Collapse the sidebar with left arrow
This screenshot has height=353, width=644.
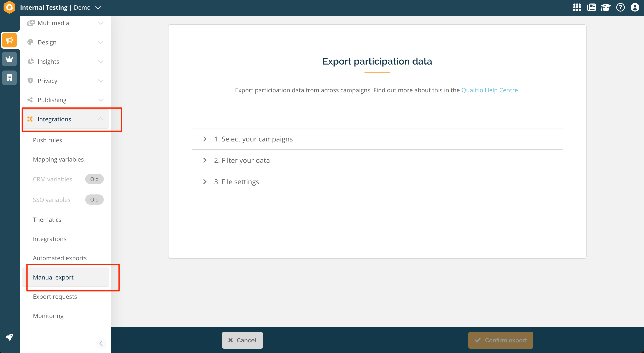101,343
